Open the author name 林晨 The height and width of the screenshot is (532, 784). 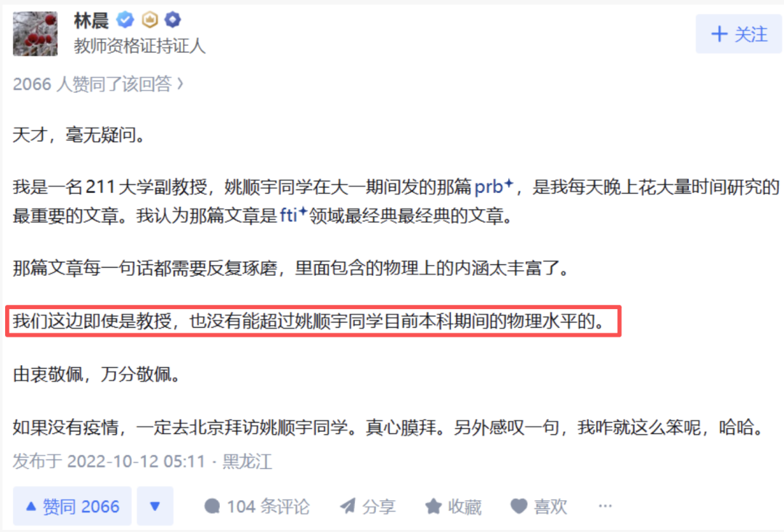(x=91, y=20)
